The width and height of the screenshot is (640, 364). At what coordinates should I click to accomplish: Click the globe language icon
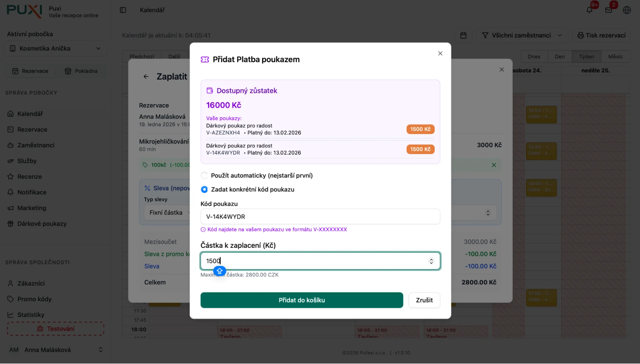(x=627, y=10)
